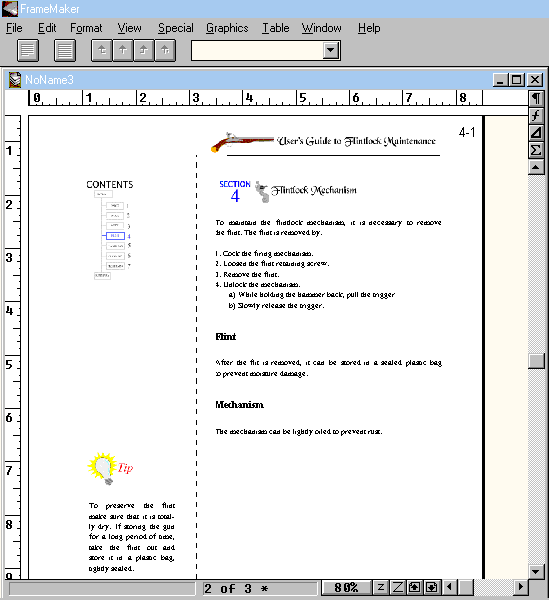This screenshot has height=600, width=549.
Task: Click vertical scrollbar down arrow
Action: 536,572
